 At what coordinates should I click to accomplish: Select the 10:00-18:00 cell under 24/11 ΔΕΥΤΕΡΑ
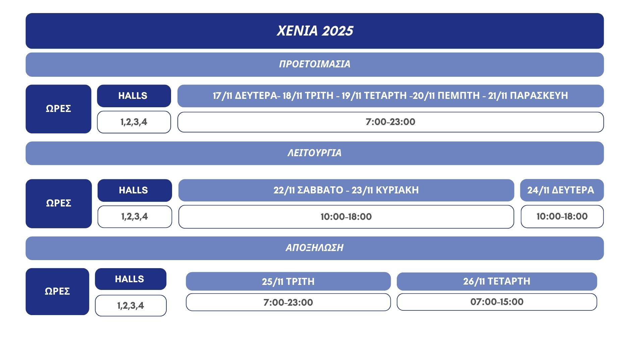562,217
